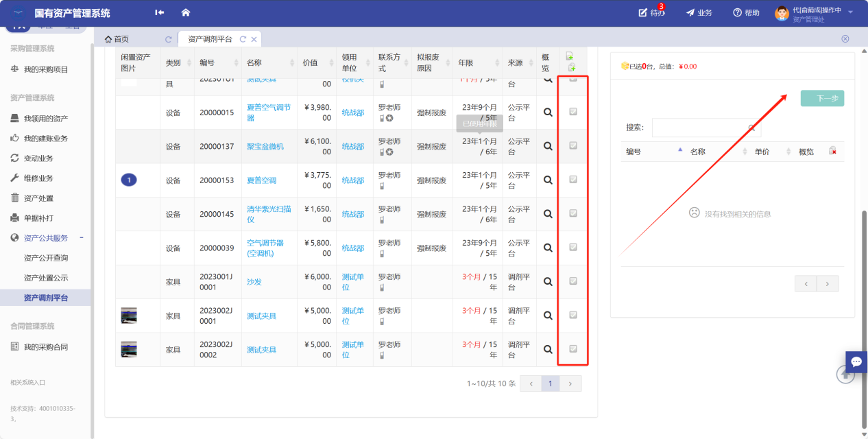868x439 pixels.
Task: Switch to the 首页 tab
Action: click(117, 40)
